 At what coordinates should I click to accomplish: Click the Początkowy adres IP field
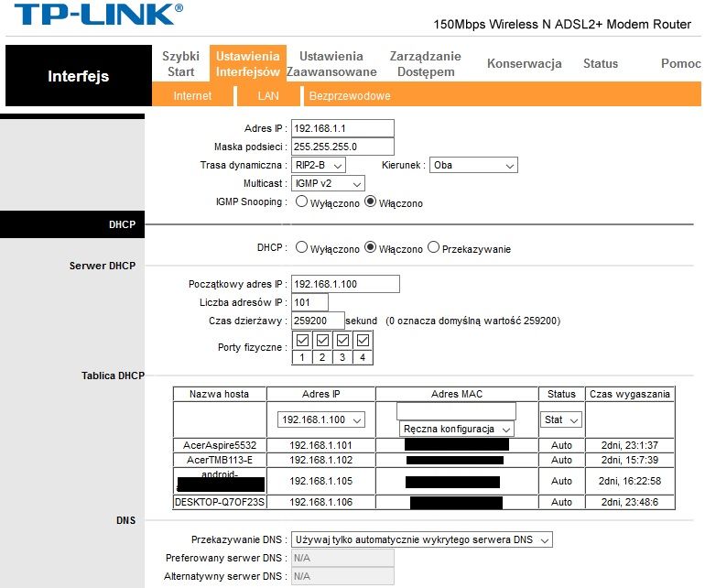(x=345, y=284)
